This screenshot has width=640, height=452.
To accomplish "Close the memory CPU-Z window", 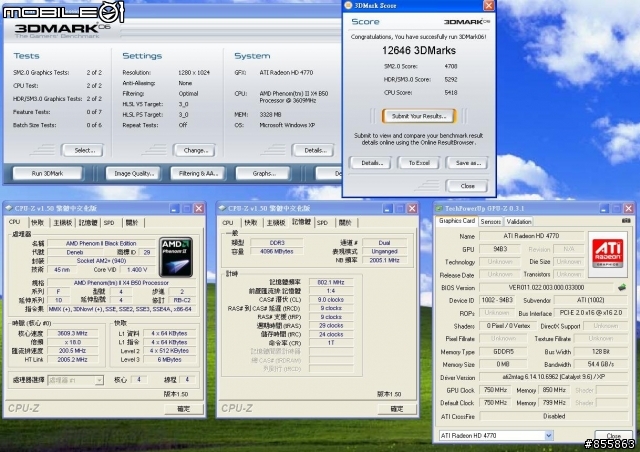I will pos(412,209).
